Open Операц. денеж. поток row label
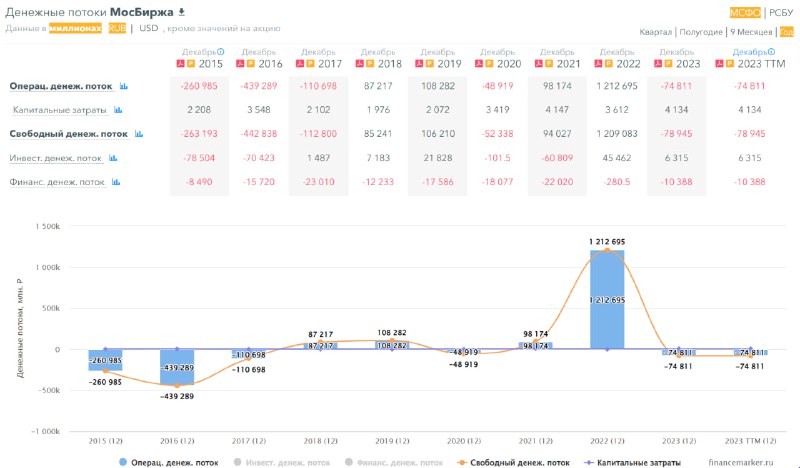Viewport: 800px width, 468px height. [61, 86]
